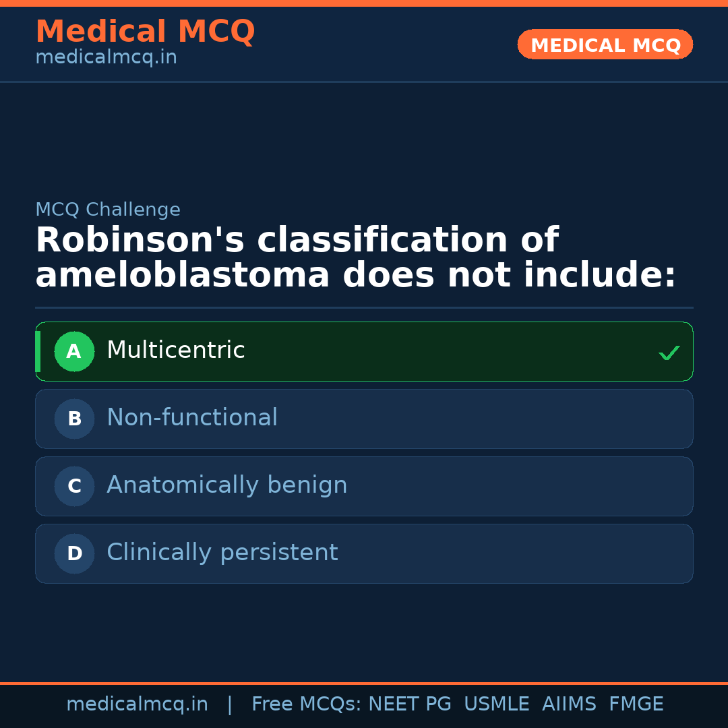Viewport: 728px width, 728px height.
Task: Click the C letter circle icon
Action: 74,486
